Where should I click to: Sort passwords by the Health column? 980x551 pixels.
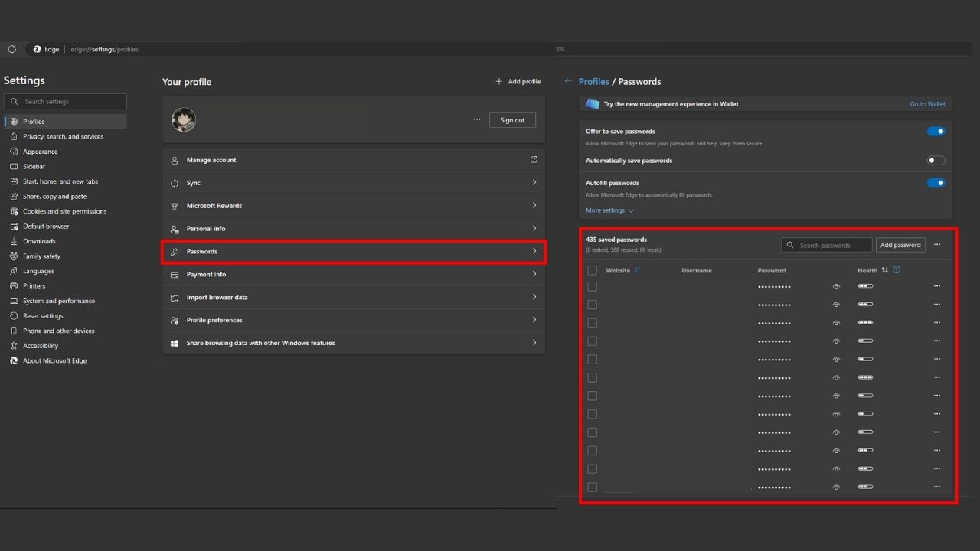884,270
